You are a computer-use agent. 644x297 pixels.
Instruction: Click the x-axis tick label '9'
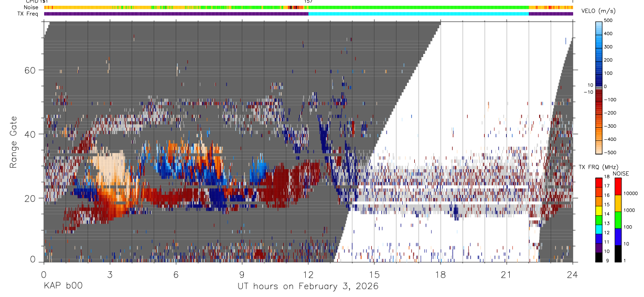[x=242, y=274]
